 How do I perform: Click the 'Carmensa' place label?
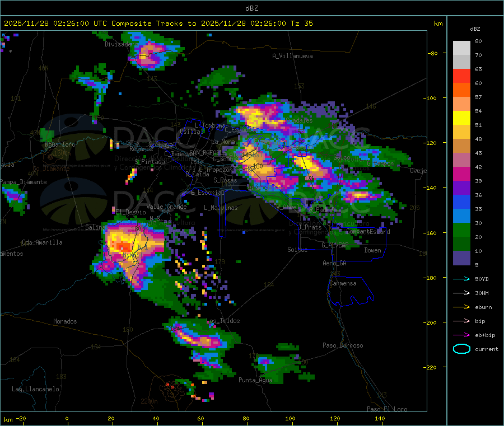pyautogui.click(x=343, y=283)
